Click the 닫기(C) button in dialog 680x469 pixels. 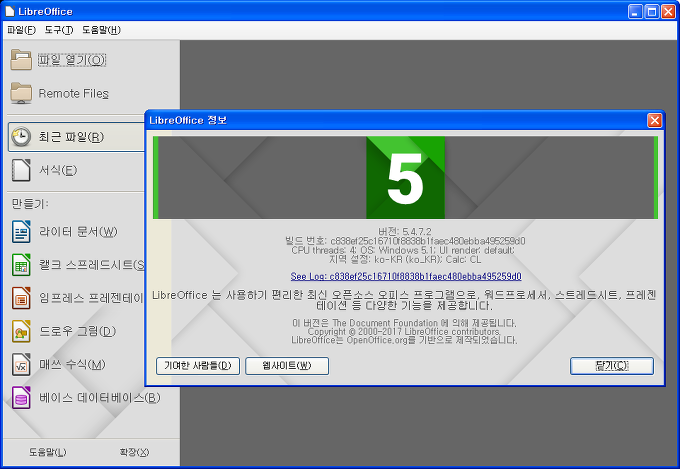tap(612, 366)
